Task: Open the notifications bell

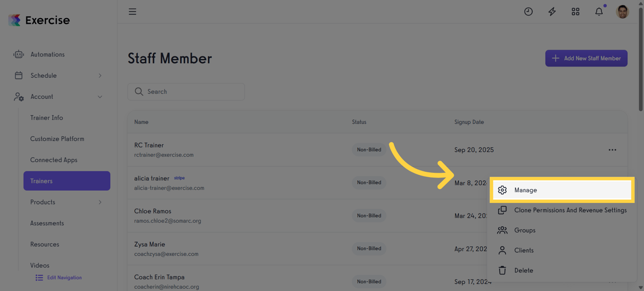Action: click(x=599, y=12)
